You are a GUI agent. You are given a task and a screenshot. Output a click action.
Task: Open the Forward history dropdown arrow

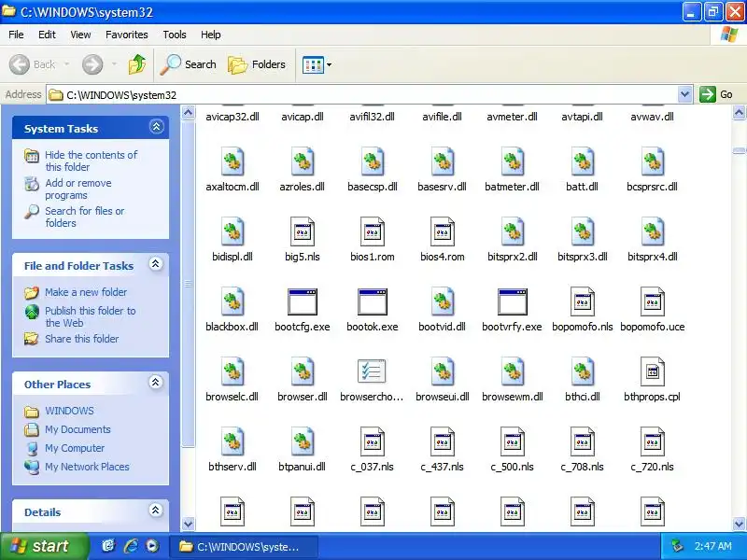click(114, 64)
